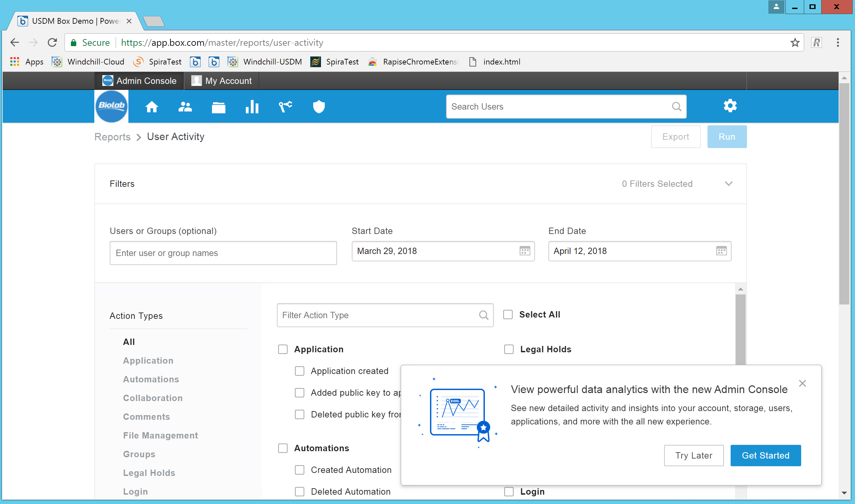Open Chrome's three-dot menu
Screen dimensions: 855x504
pyautogui.click(x=838, y=42)
